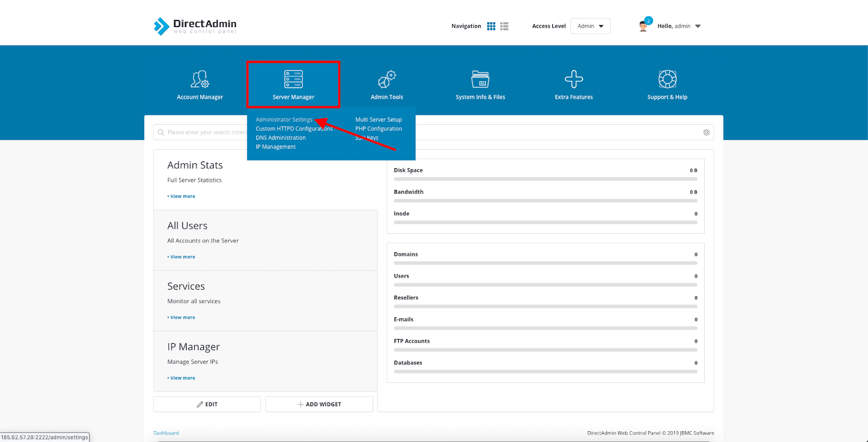868x442 pixels.
Task: Click the copyright footer text
Action: coord(650,433)
